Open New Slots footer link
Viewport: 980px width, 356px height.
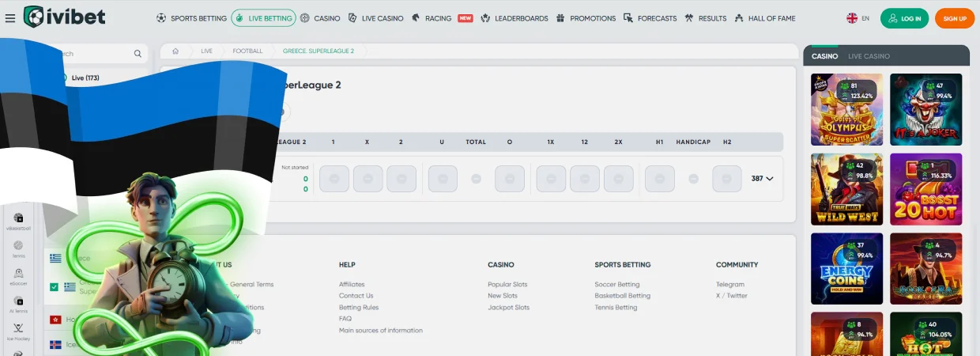pyautogui.click(x=503, y=296)
